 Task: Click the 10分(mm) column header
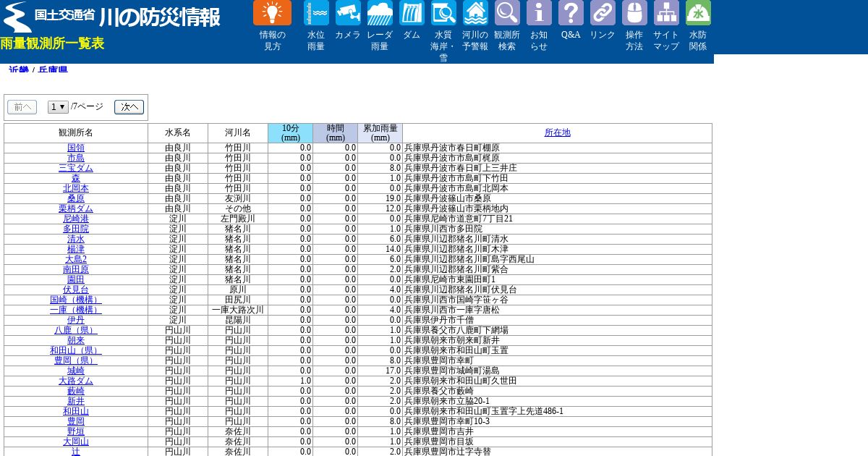(291, 133)
